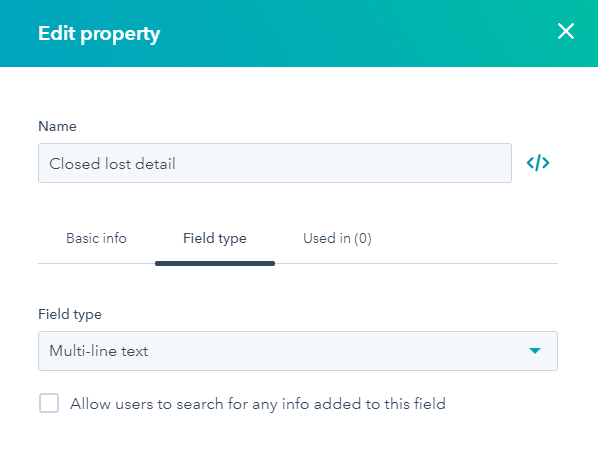The height and width of the screenshot is (470, 598).
Task: Enable the search info checkbox
Action: tap(49, 403)
